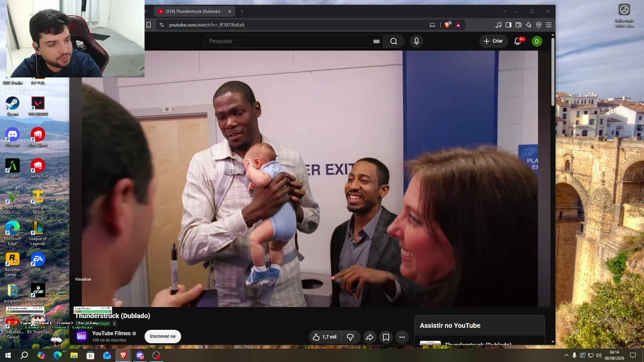Viewport: 644px width, 362px height.
Task: Open the YouTube account avatar menu
Action: [x=537, y=41]
